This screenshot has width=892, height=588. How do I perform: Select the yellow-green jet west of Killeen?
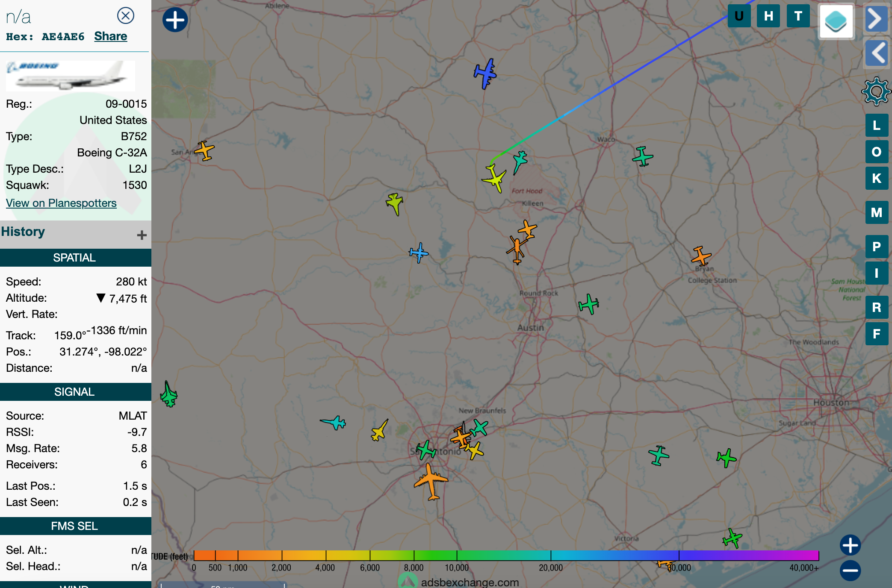tap(395, 203)
